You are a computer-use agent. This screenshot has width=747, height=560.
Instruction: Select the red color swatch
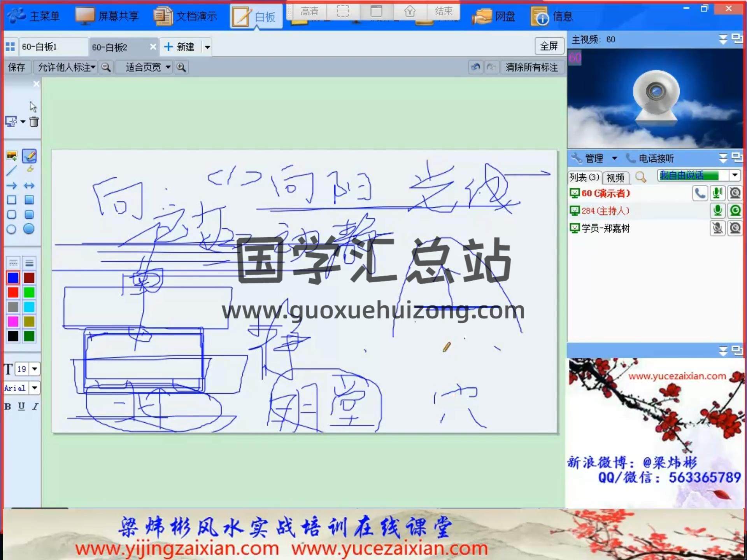(x=13, y=292)
